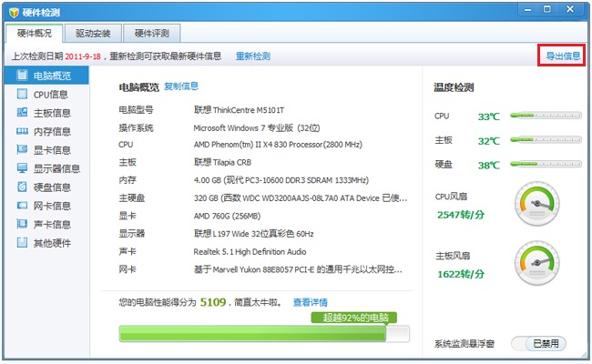Click the 主板 temperature thermometer bar
Image resolution: width=592 pixels, height=364 pixels.
point(546,139)
